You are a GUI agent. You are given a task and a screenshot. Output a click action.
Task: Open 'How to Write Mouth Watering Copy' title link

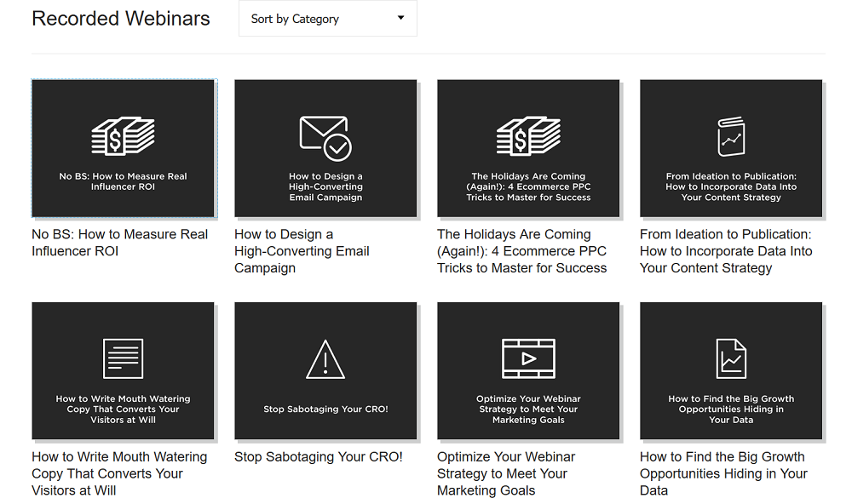119,473
